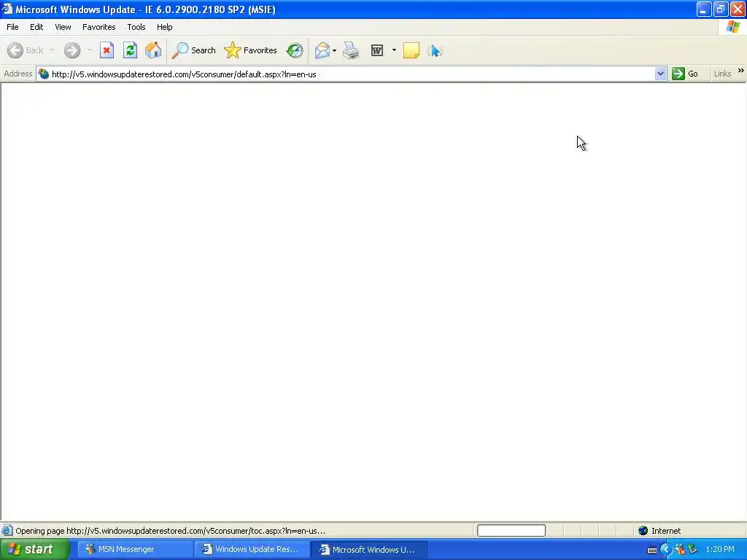Open the Favorites pane
This screenshot has width=747, height=560.
coord(251,50)
